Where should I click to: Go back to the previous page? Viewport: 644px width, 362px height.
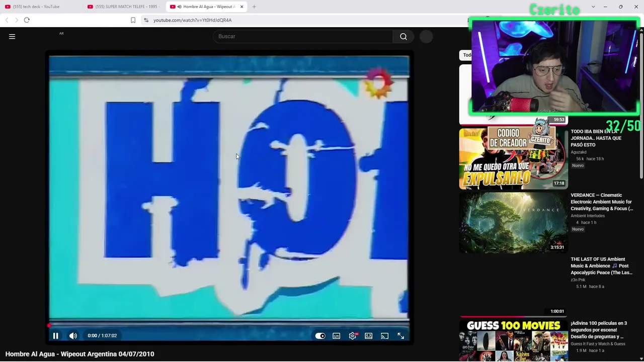coord(7,20)
